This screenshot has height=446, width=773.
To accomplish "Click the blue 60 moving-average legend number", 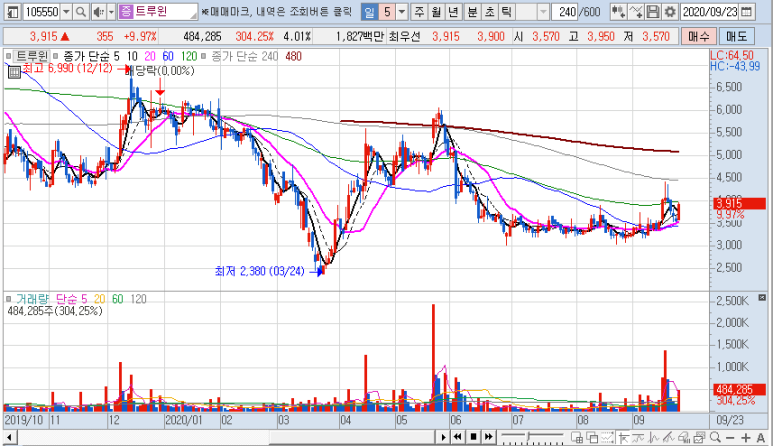I will (168, 56).
